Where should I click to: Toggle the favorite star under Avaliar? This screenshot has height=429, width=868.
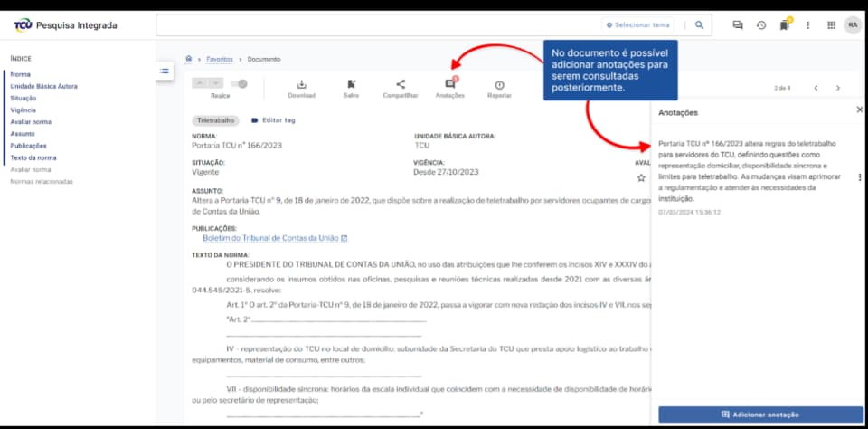641,178
